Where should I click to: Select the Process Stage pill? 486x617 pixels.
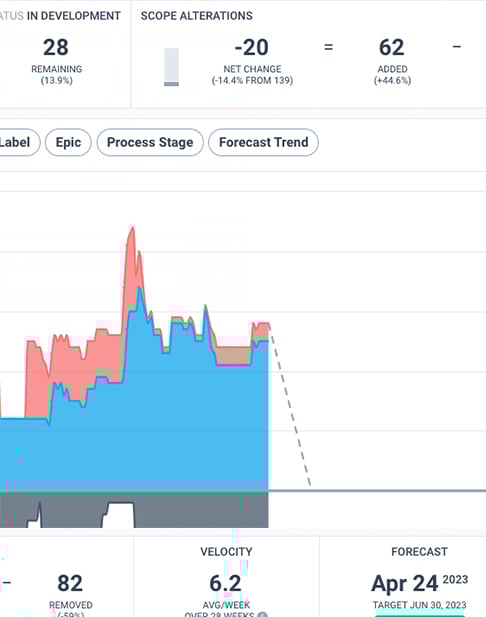150,142
